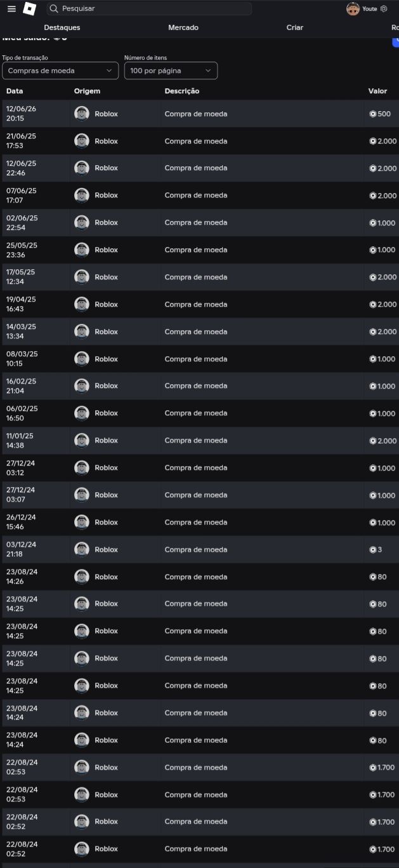Image resolution: width=399 pixels, height=868 pixels.
Task: Click the search magnifier icon
Action: 54,9
